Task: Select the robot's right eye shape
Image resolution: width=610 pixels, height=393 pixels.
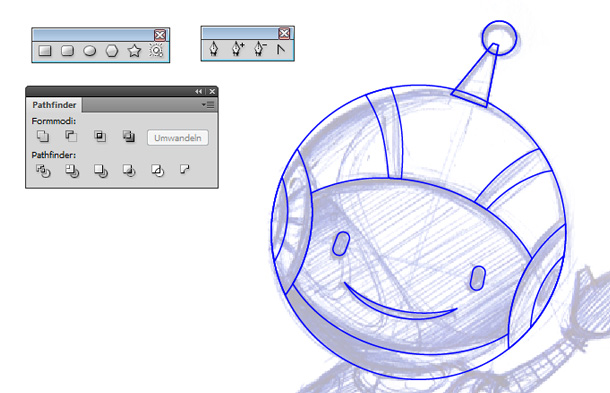Action: 478,278
